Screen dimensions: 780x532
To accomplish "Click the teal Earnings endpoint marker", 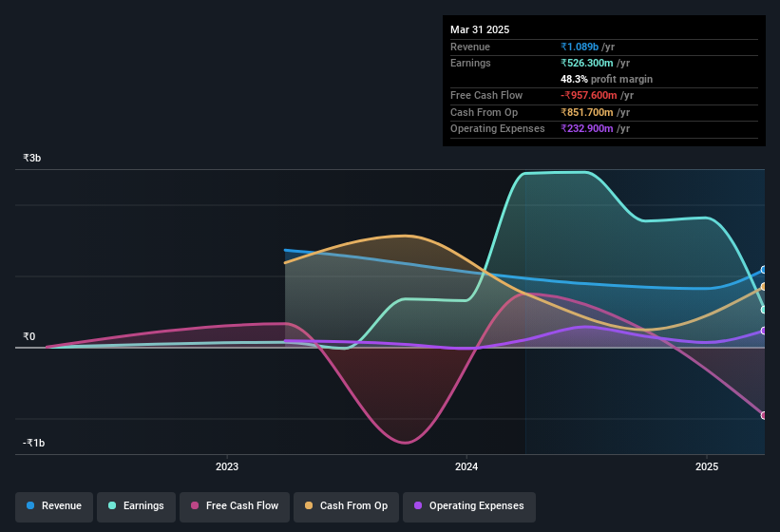I will point(764,310).
